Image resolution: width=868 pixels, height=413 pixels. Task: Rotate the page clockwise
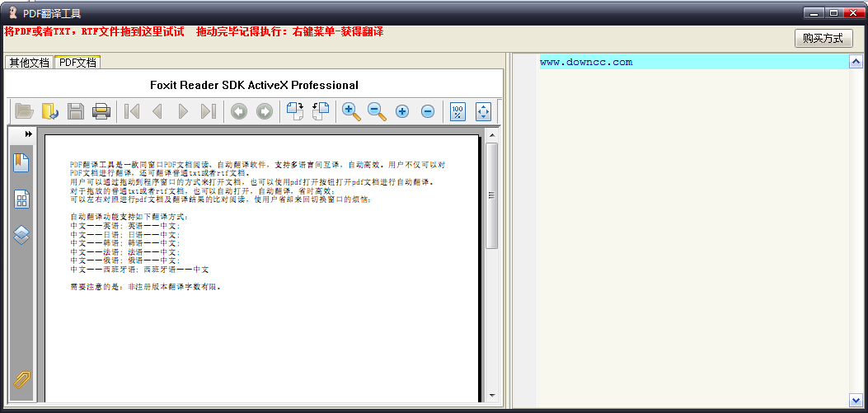(295, 111)
